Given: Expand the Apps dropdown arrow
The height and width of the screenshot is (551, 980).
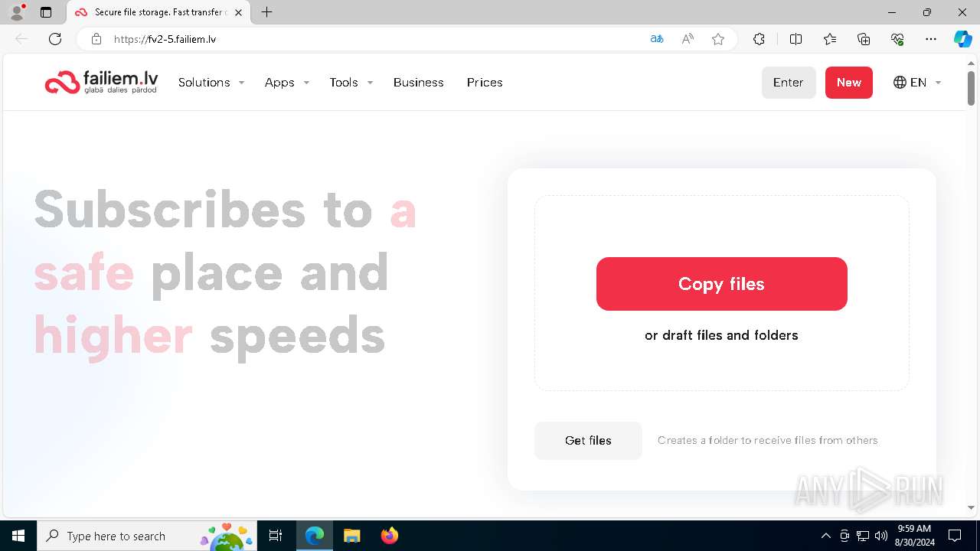Looking at the screenshot, I should click(x=306, y=83).
